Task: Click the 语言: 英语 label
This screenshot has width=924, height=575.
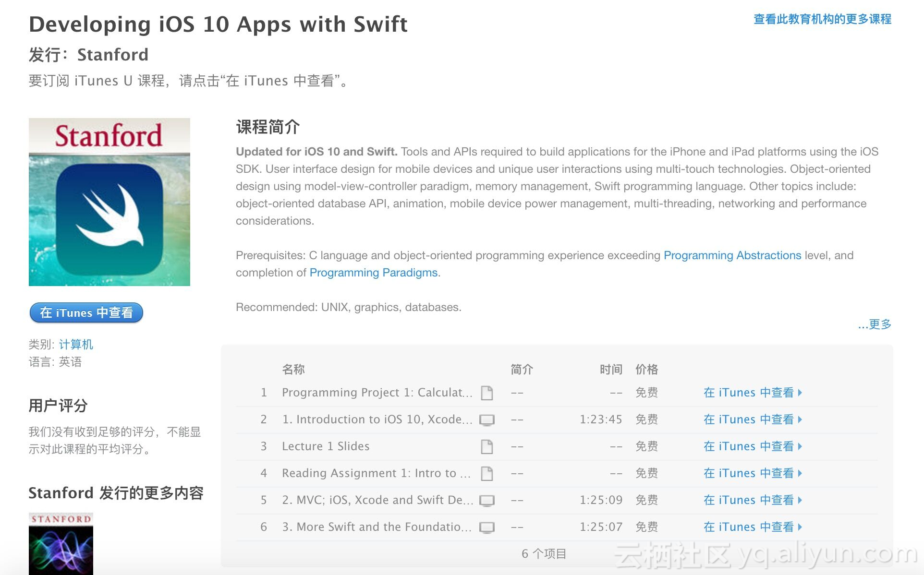Action: [x=55, y=362]
